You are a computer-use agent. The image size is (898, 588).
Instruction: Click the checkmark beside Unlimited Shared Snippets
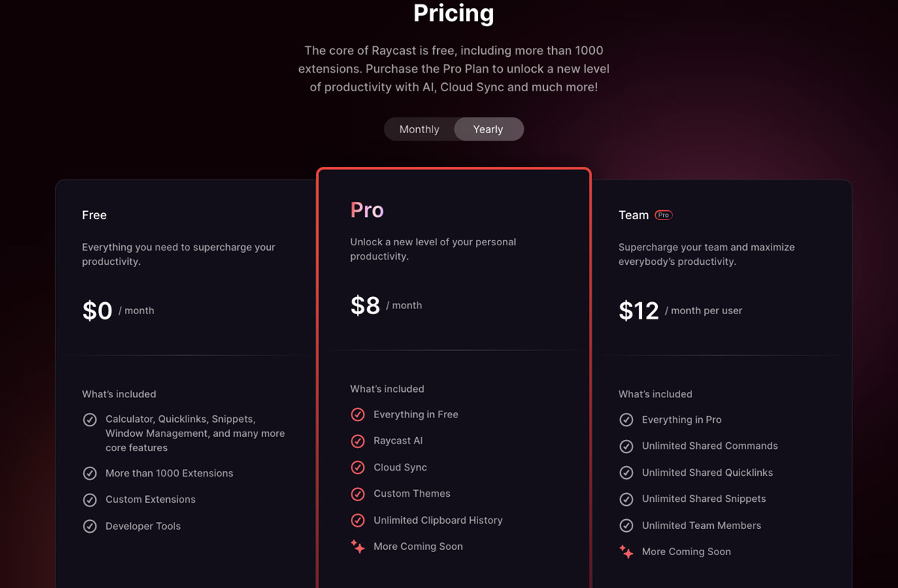coord(626,499)
